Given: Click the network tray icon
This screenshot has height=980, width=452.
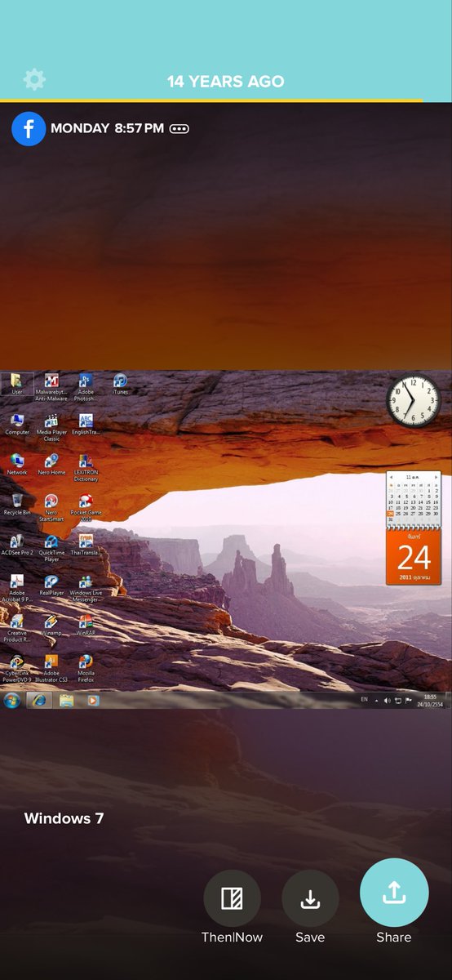Looking at the screenshot, I should click(x=397, y=701).
